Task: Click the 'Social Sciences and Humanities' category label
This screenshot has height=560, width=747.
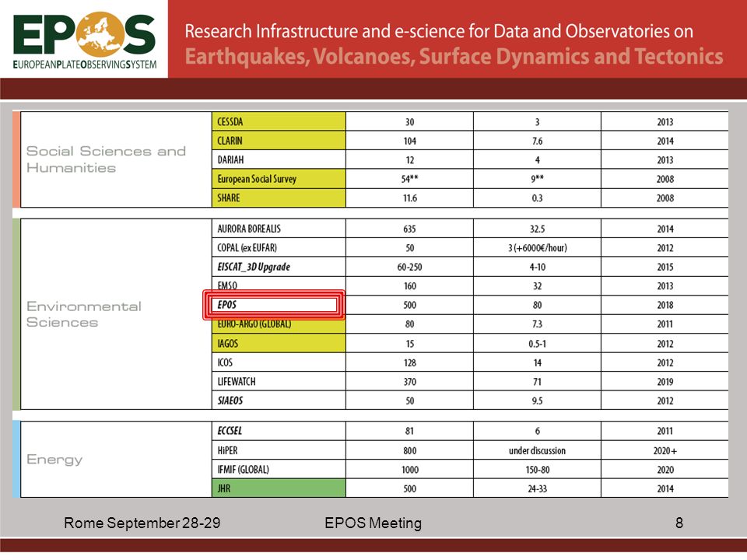Action: (x=106, y=159)
